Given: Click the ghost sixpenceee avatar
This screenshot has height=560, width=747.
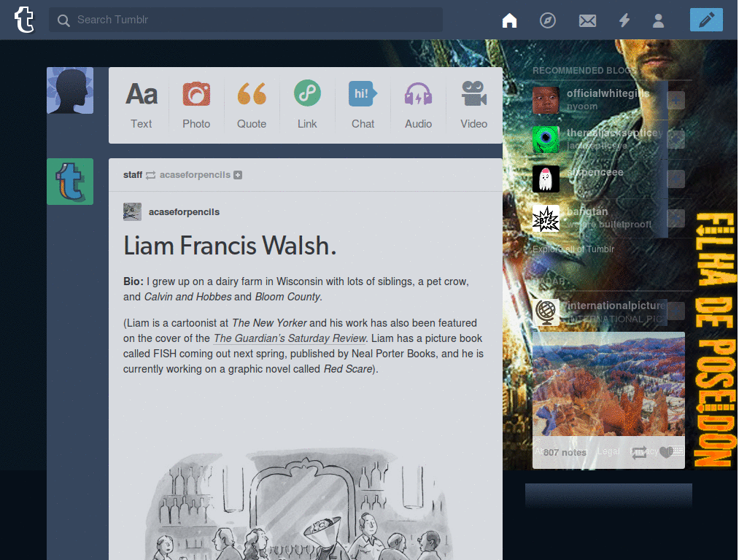Looking at the screenshot, I should click(x=546, y=179).
